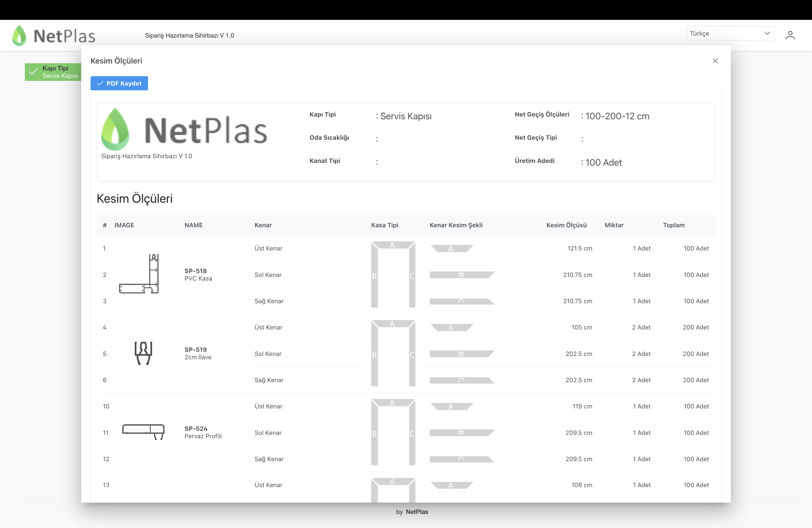Click the user profile icon

[790, 35]
